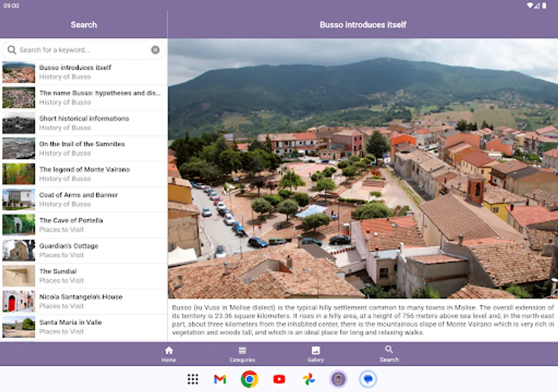This screenshot has height=392, width=558.
Task: Open the app drawer grid icon
Action: tap(193, 379)
